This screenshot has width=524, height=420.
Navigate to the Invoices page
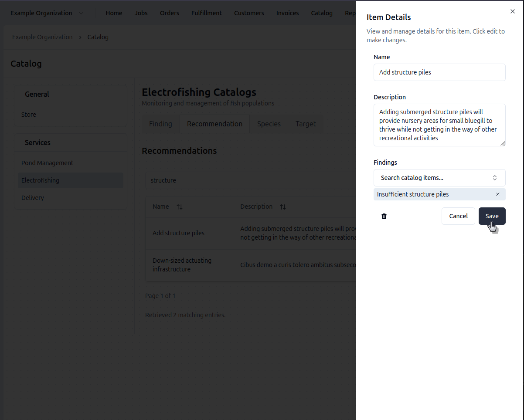[288, 13]
